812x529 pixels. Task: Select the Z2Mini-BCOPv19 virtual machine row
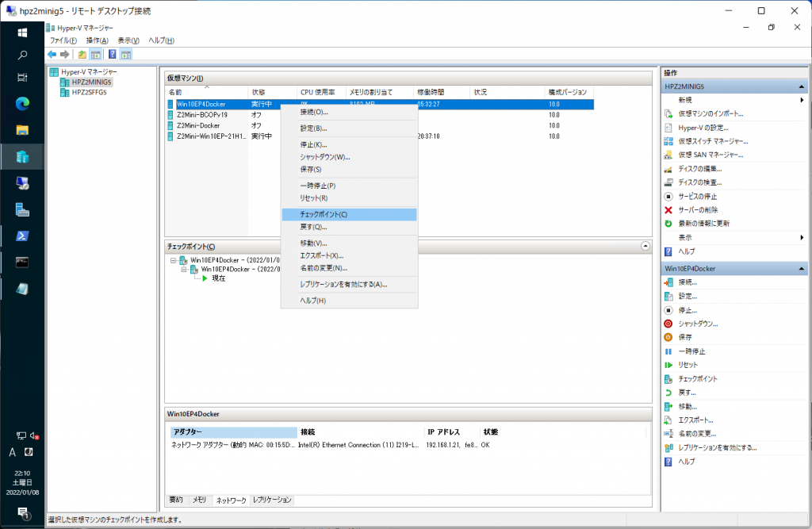(380, 114)
